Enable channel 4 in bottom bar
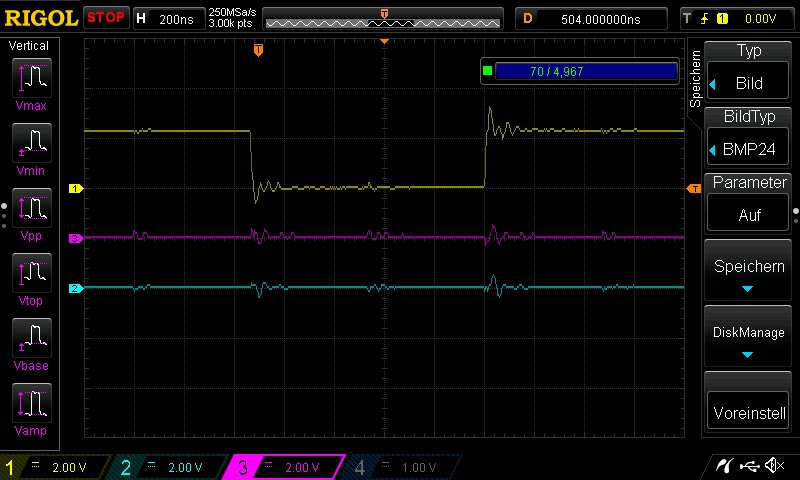Viewport: 800px width, 480px height. click(401, 467)
